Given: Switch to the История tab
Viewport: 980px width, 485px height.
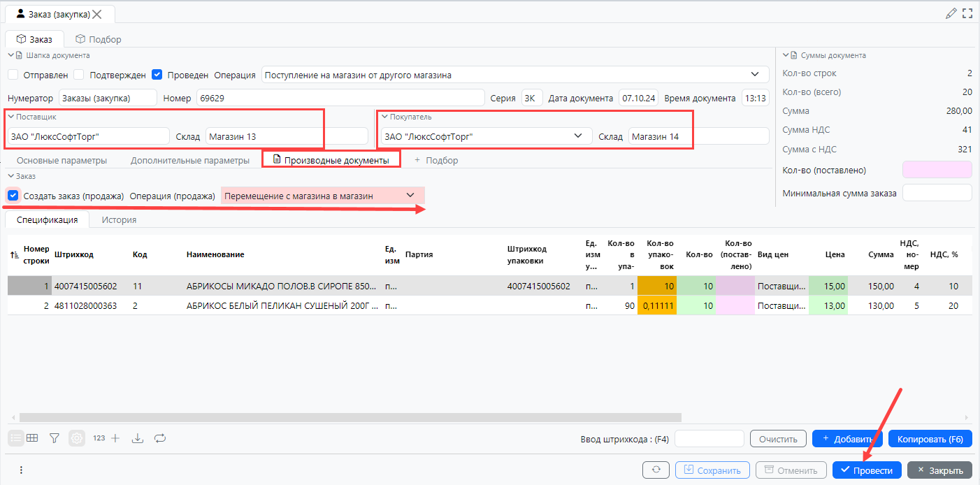Looking at the screenshot, I should point(119,219).
